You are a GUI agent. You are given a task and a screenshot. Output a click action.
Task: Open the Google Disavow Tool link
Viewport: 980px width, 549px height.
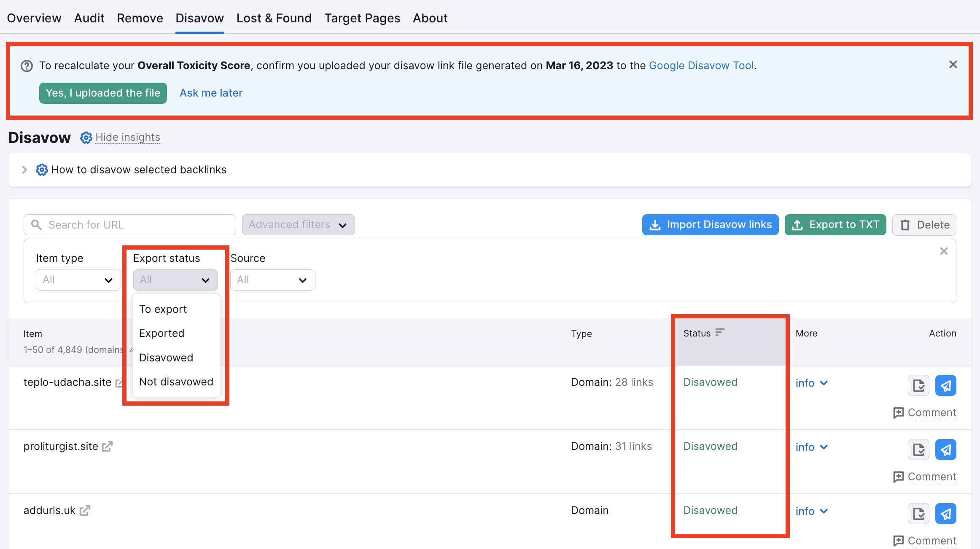point(701,65)
